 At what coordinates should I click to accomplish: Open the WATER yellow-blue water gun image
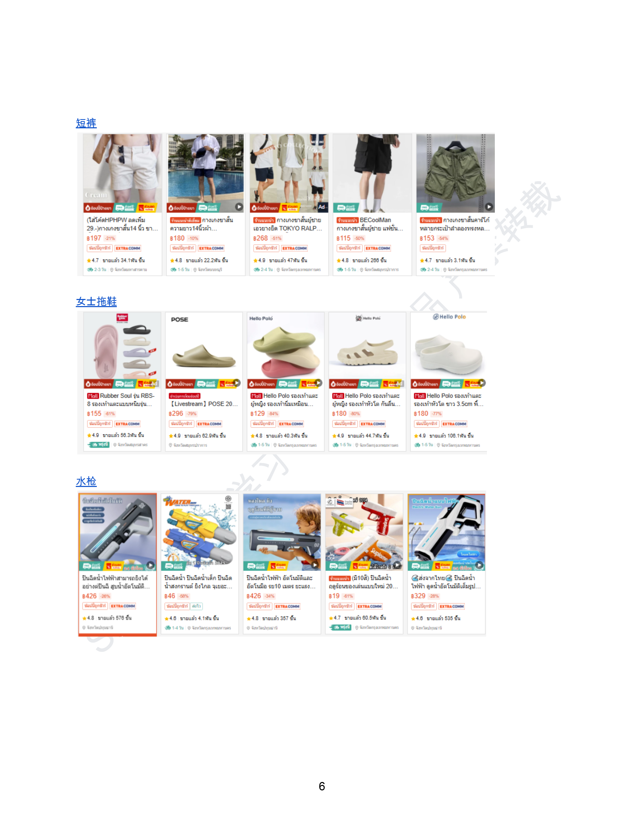199,532
